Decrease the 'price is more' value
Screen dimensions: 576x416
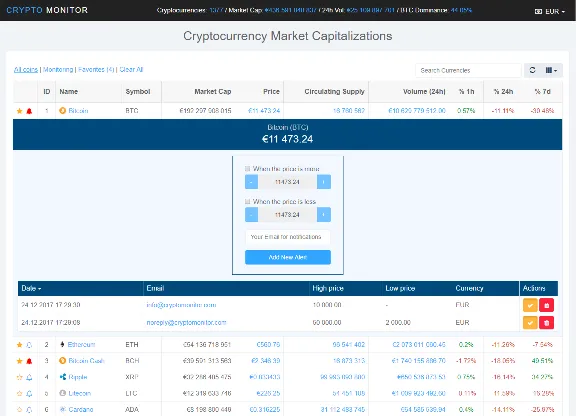coord(251,182)
